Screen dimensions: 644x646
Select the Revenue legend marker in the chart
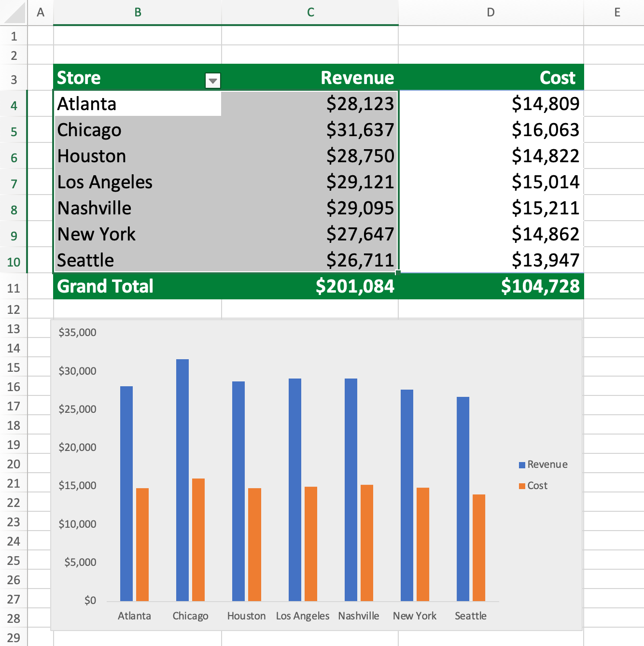(522, 464)
